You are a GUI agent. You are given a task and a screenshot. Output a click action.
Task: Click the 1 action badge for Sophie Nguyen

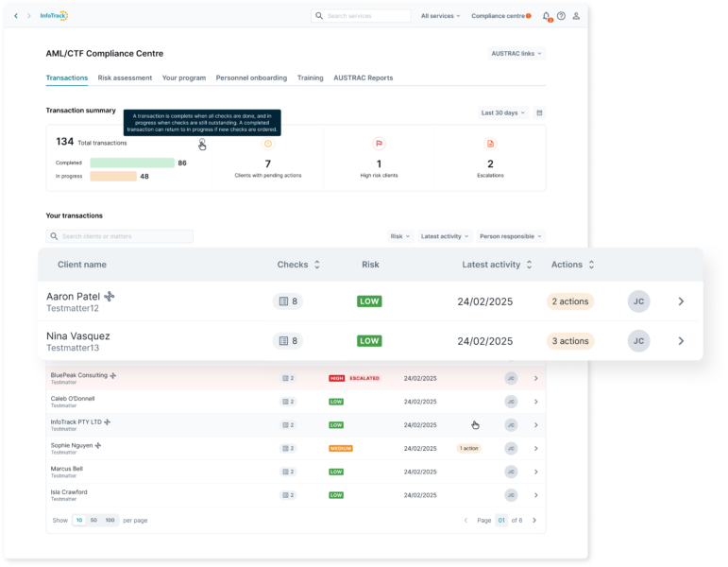click(x=469, y=449)
